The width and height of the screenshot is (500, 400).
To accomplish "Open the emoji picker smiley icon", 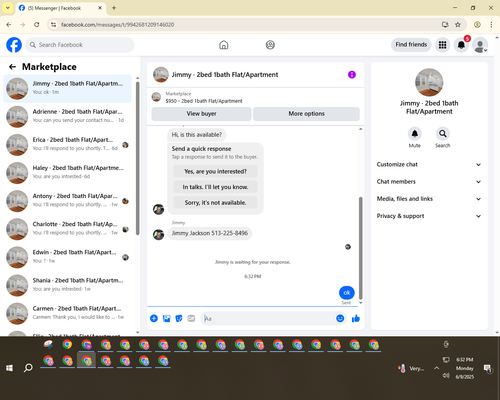I will tap(340, 318).
